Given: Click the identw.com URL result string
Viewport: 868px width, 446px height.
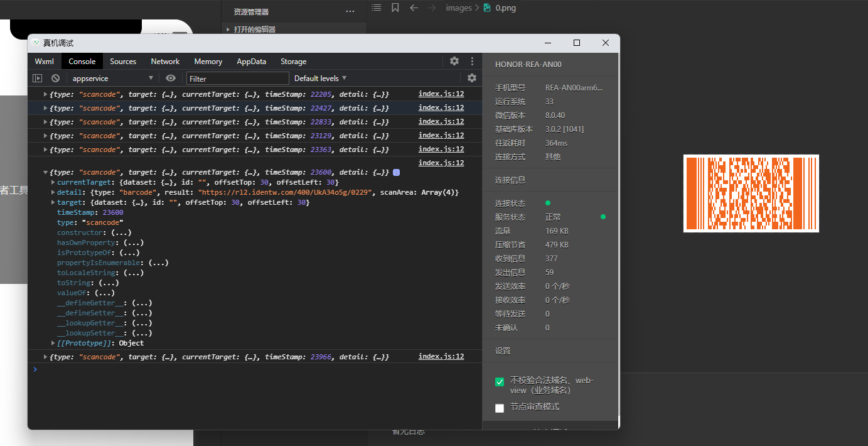Looking at the screenshot, I should tap(286, 192).
